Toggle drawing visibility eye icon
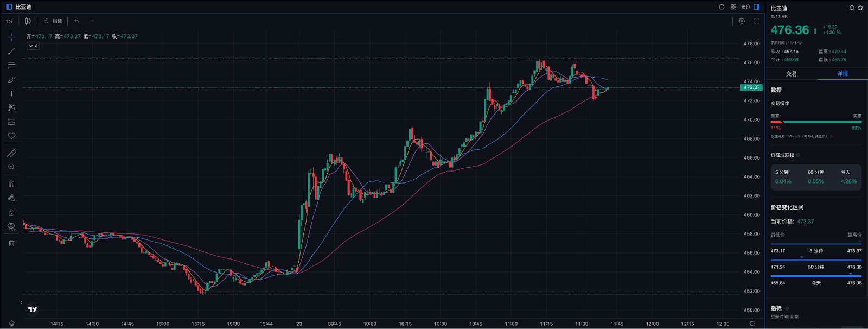The height and width of the screenshot is (329, 868). coord(11,226)
